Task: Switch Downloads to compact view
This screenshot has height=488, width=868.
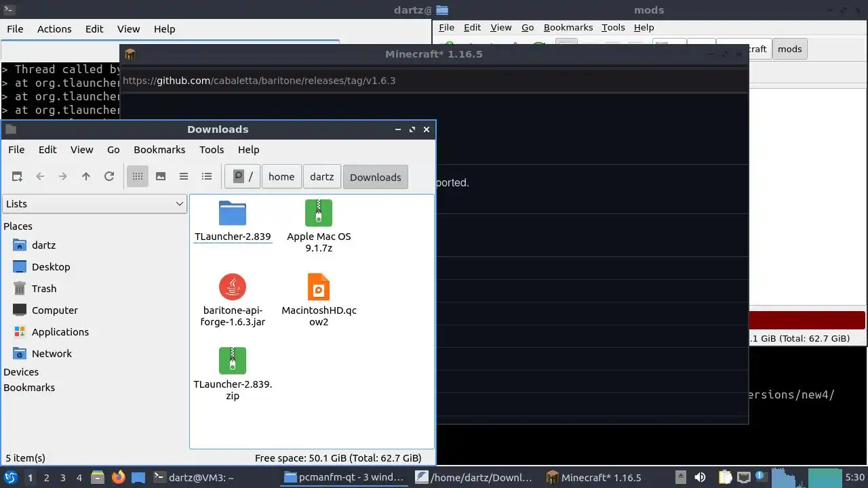Action: point(184,177)
